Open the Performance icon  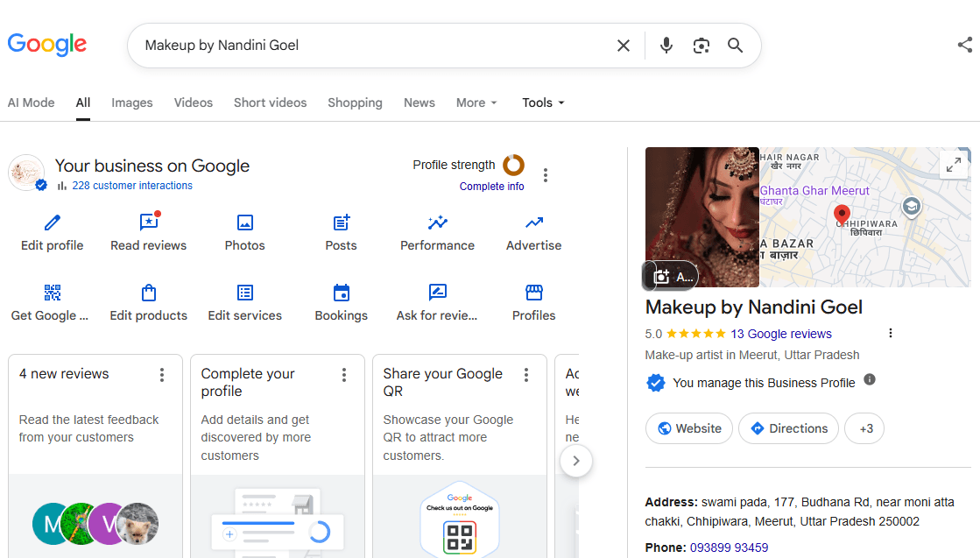tap(438, 222)
